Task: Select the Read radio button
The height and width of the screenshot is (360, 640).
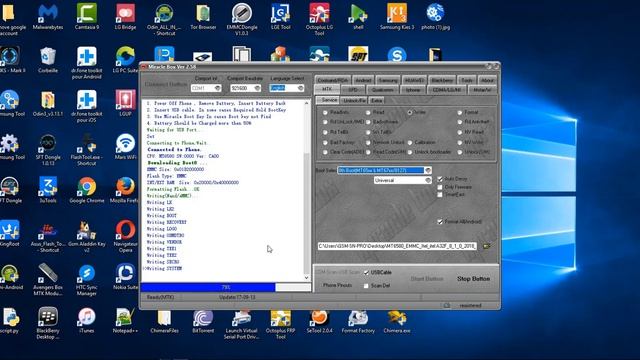Action: pos(368,112)
